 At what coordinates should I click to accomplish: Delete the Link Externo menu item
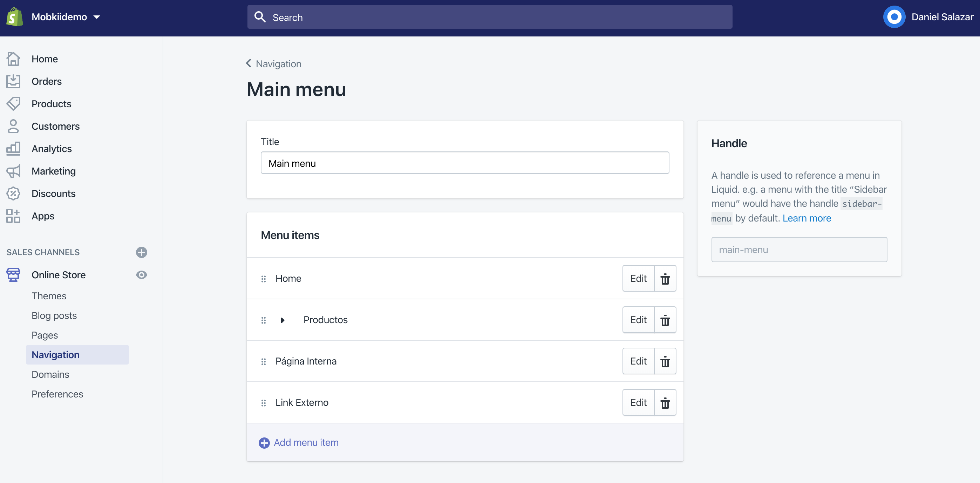[x=665, y=402]
